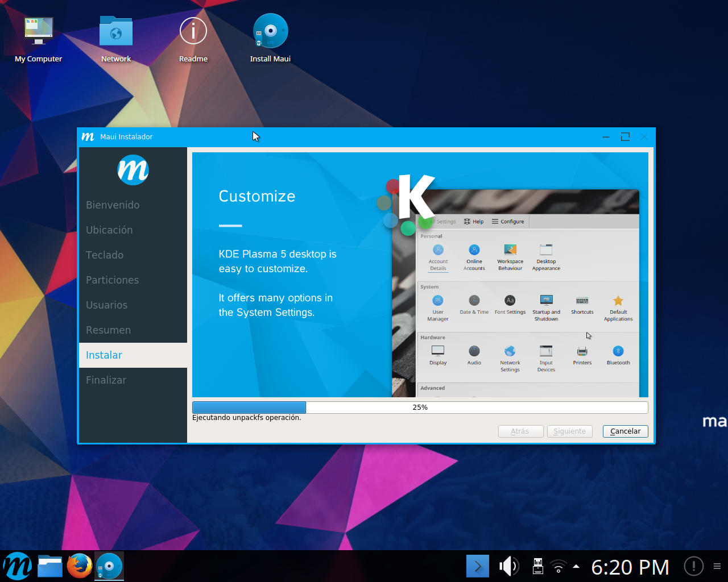This screenshot has width=728, height=582.
Task: Select the Ubicación step in sidebar
Action: click(x=133, y=230)
